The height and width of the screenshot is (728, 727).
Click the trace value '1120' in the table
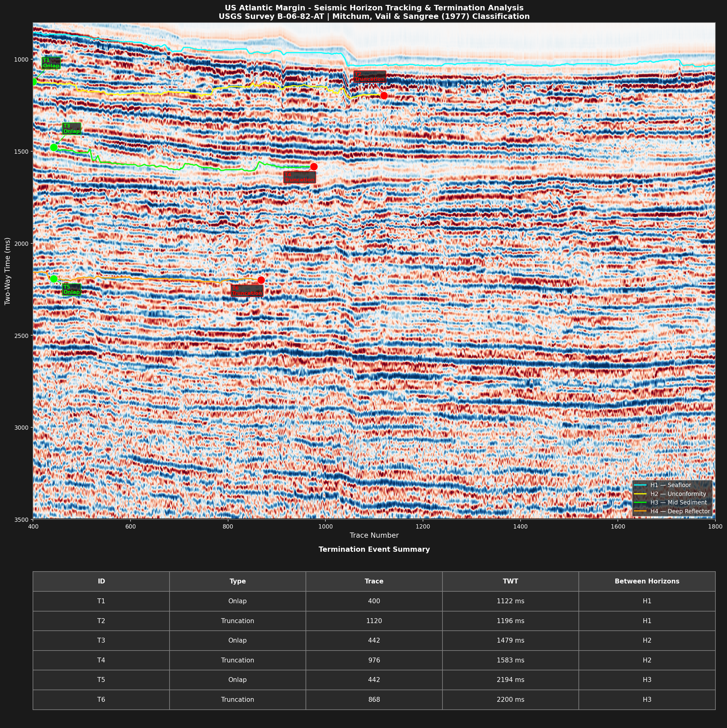374,621
